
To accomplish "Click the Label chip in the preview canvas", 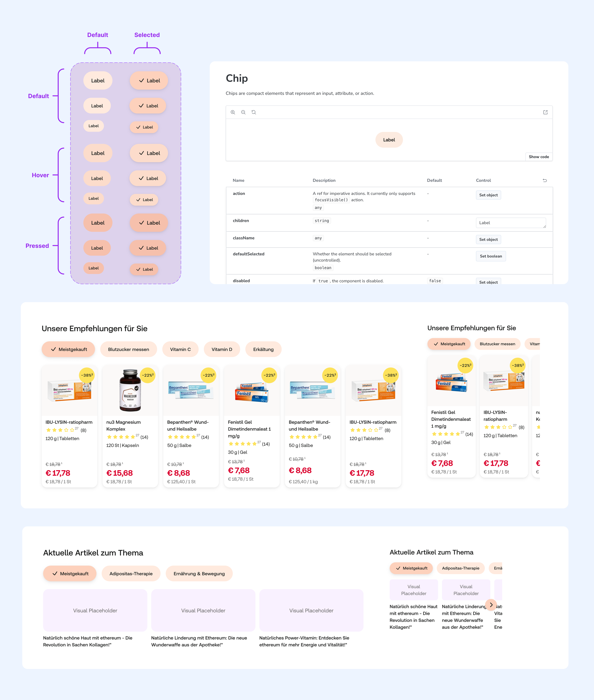I will 389,140.
